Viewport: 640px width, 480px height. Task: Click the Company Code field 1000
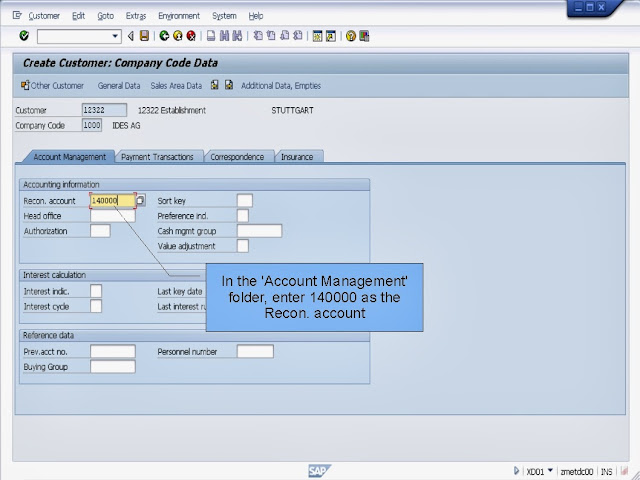pos(92,125)
